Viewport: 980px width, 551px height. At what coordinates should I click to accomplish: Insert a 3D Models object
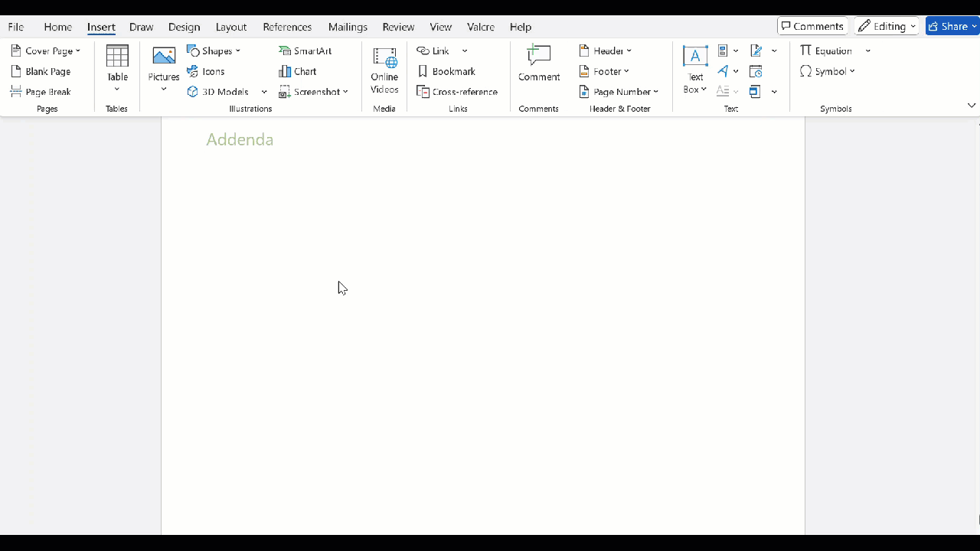[x=218, y=92]
